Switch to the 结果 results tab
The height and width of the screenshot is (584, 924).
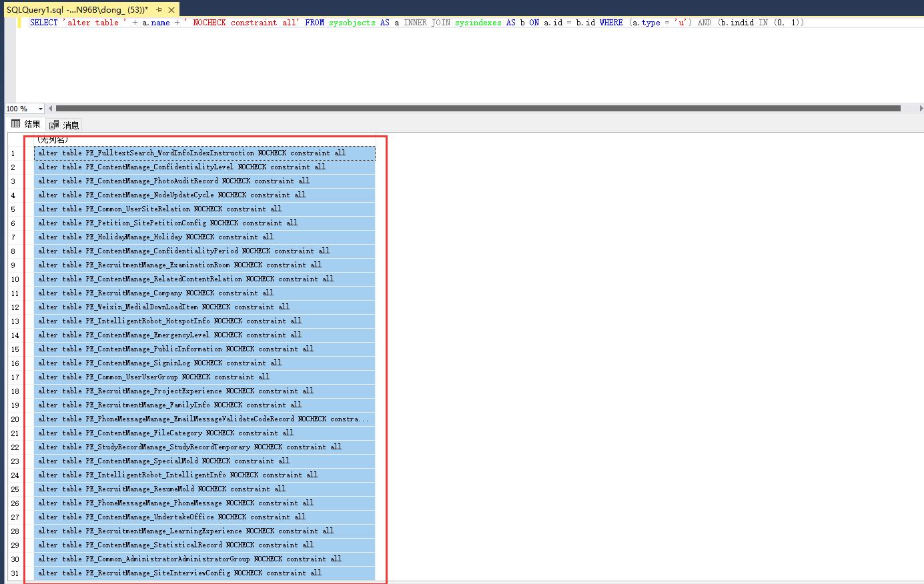(26, 125)
